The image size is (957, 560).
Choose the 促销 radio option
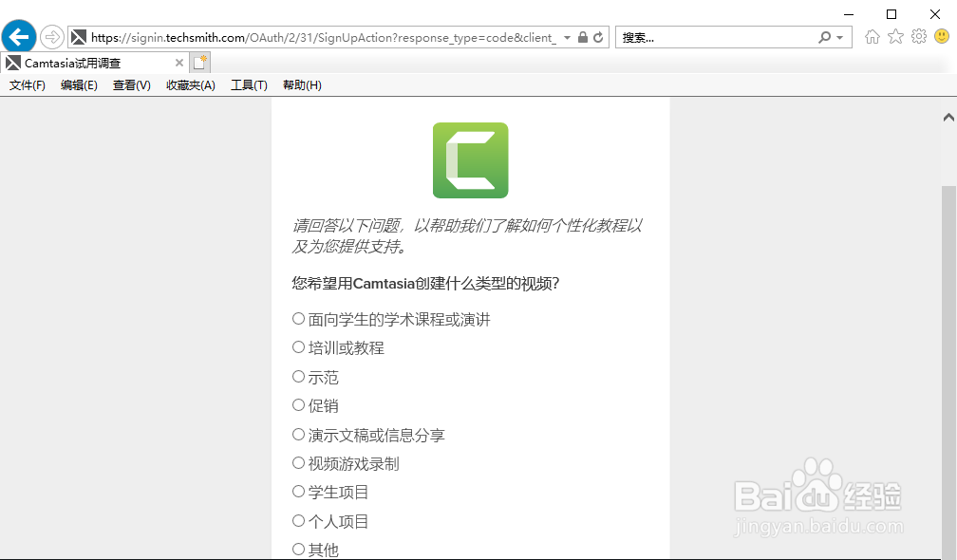tap(298, 405)
